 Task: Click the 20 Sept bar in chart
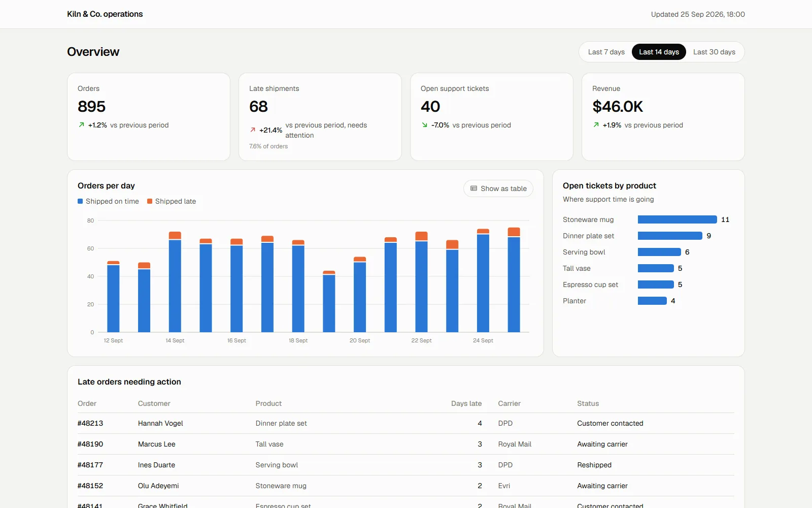[x=360, y=295]
